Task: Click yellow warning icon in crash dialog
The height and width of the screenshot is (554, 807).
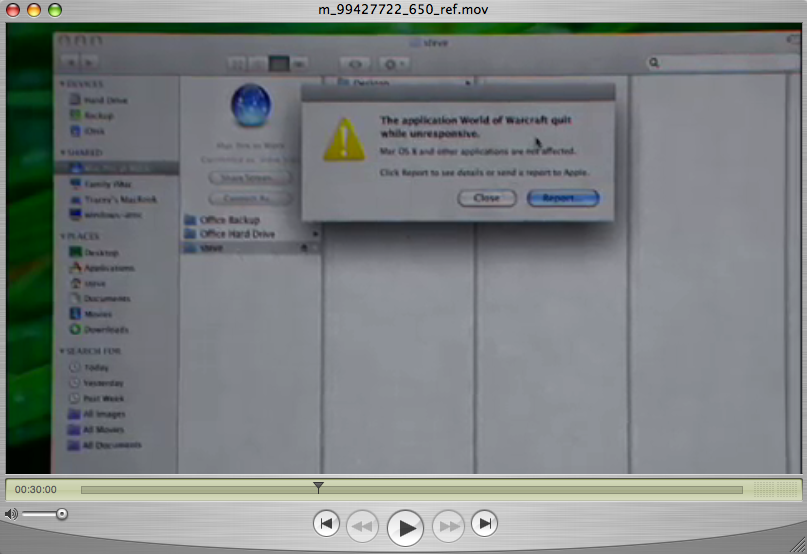Action: [x=344, y=140]
